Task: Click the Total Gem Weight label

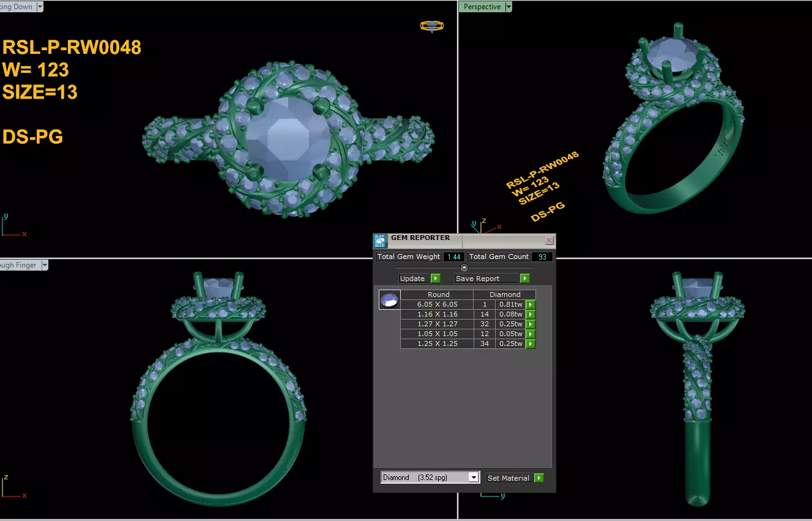Action: point(409,257)
